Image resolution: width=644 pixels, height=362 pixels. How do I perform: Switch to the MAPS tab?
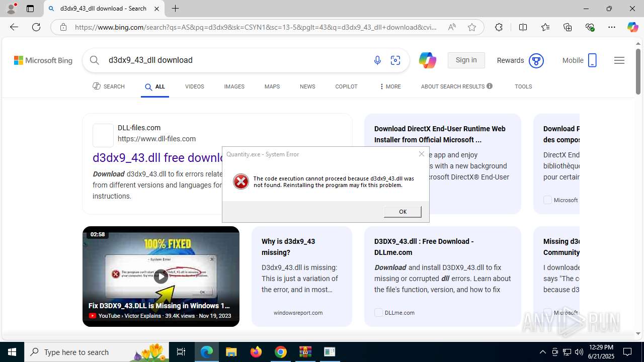272,86
